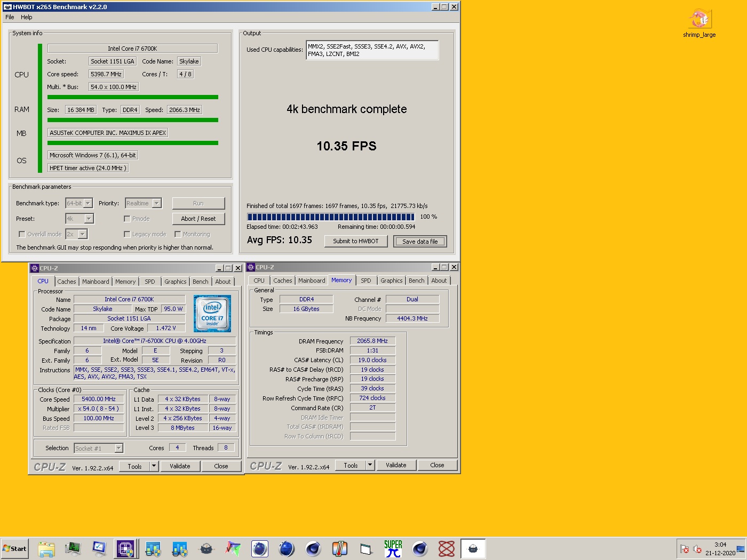The height and width of the screenshot is (560, 747).
Task: Open the colorful arrow taskbar icon
Action: point(233,548)
